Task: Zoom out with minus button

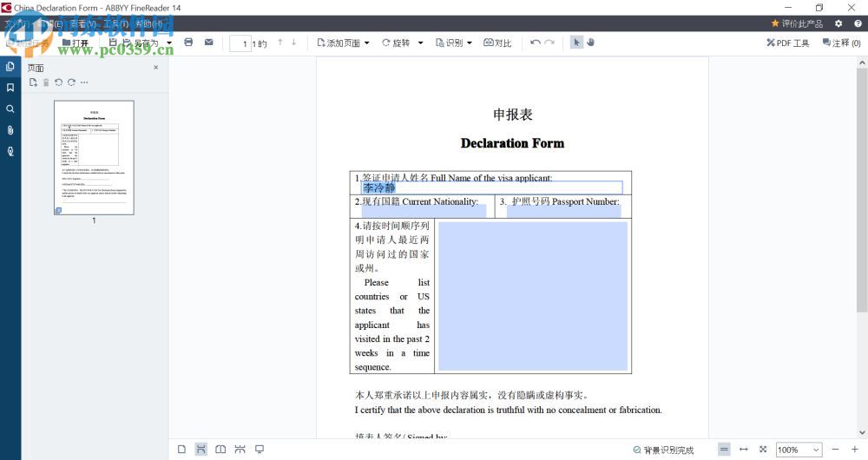Action: click(x=835, y=450)
